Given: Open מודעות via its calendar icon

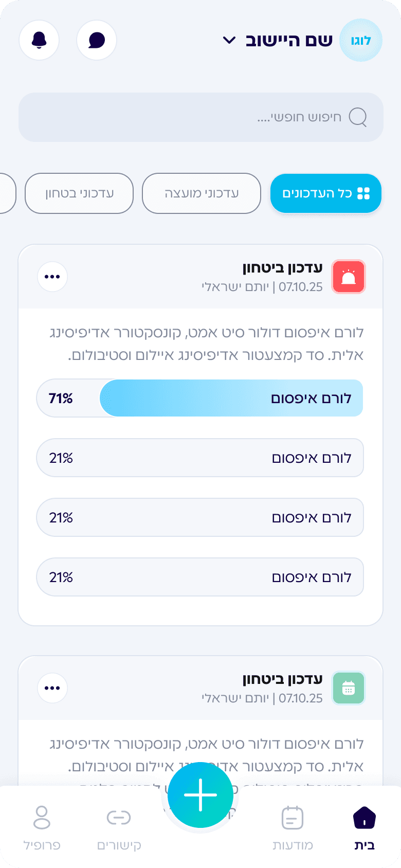Looking at the screenshot, I should point(292,818).
